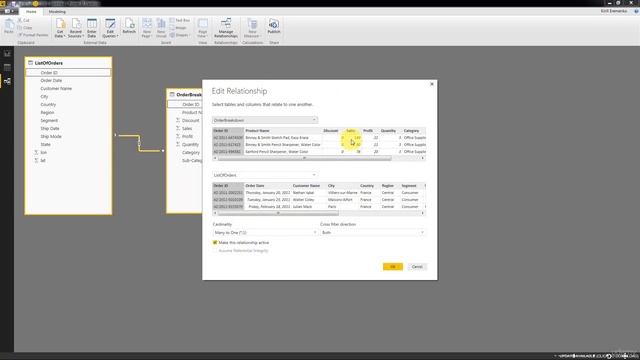Click Manage Relationships in the ribbon
The image size is (640, 360).
coord(226,28)
